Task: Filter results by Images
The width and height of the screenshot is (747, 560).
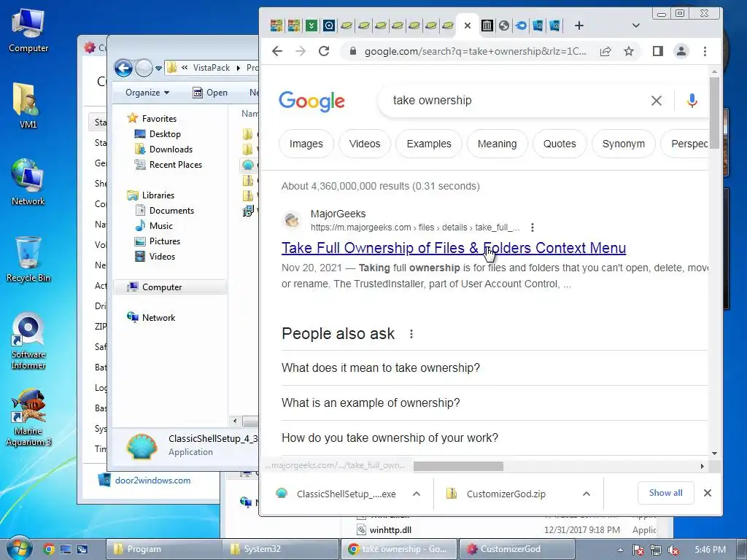Action: point(306,144)
